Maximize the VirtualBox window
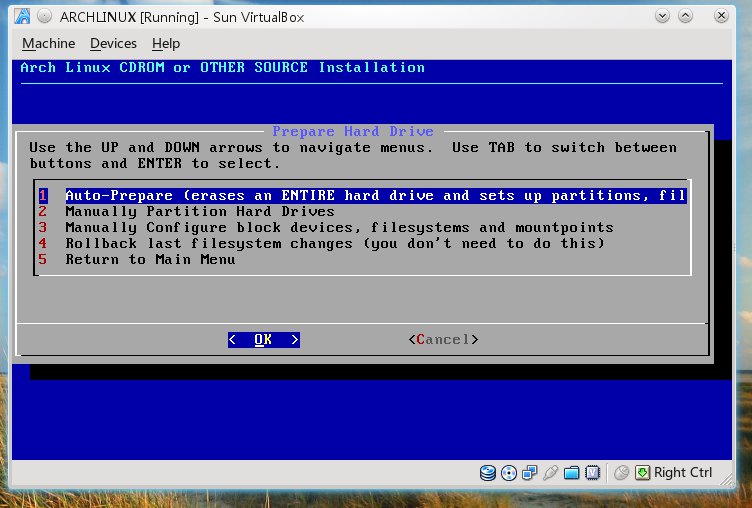Viewport: 752px width, 508px height. (685, 16)
